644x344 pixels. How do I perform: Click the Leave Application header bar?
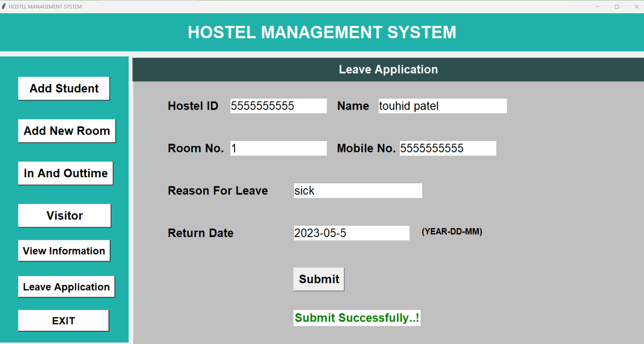(388, 69)
